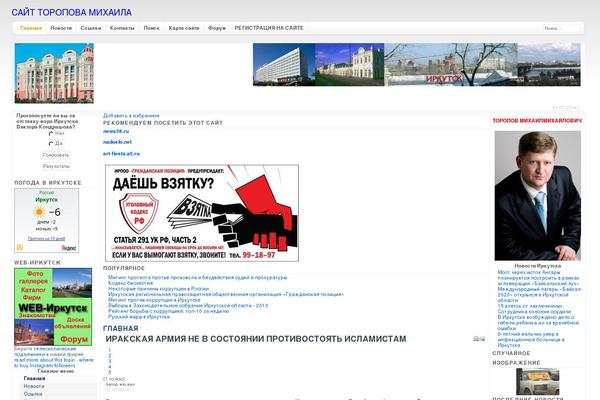Open news "В Иркутске возбуждено дело"
Image resolution: width=600 pixels, height=400 pixels.
538,323
